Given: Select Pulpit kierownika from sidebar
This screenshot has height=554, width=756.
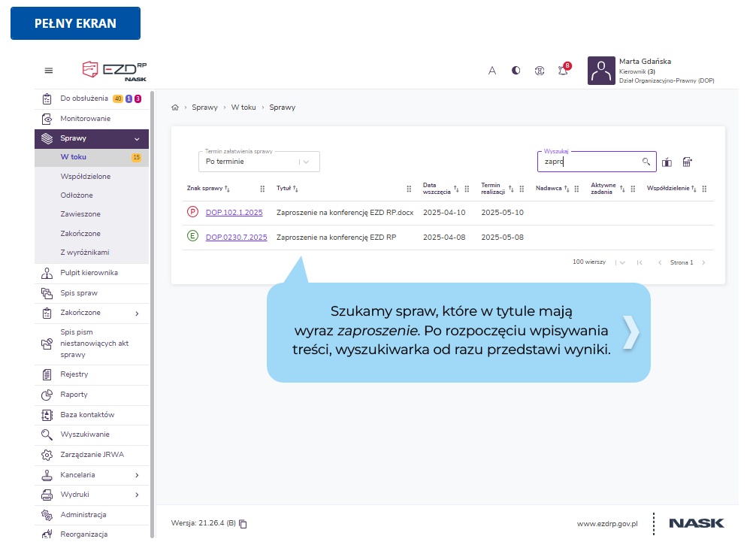Looking at the screenshot, I should coord(89,273).
